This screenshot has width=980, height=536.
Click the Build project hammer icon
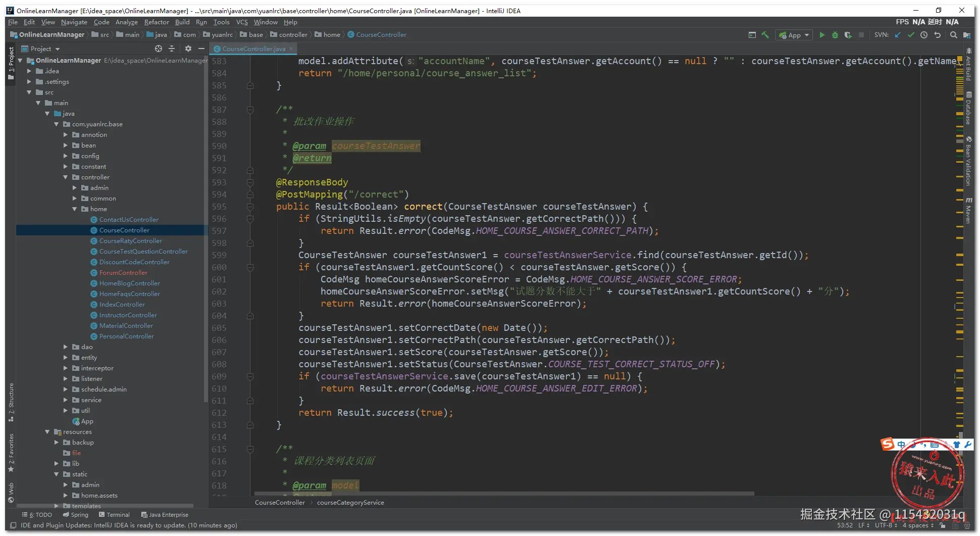point(765,35)
